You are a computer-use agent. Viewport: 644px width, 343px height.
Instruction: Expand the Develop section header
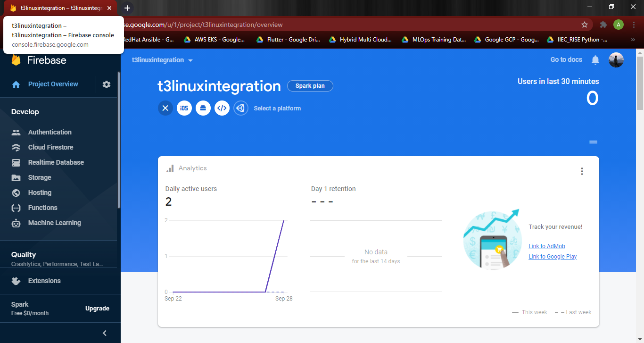(25, 112)
